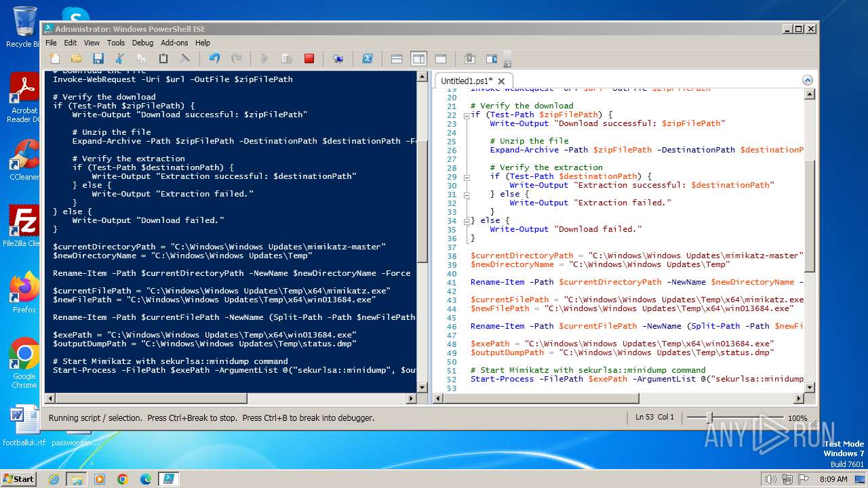Viewport: 868px width, 488px height.
Task: Open footballuk.rtf desktop file
Action: [x=24, y=425]
